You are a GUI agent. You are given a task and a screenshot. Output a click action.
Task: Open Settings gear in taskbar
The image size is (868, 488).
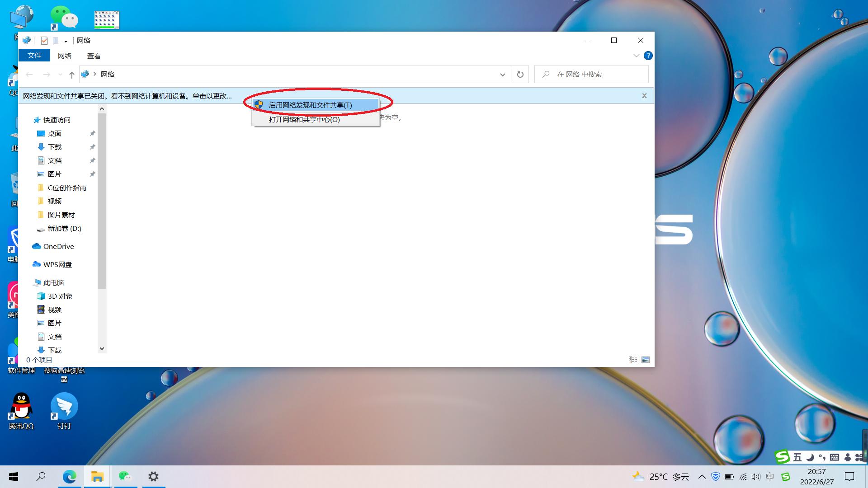coord(153,476)
